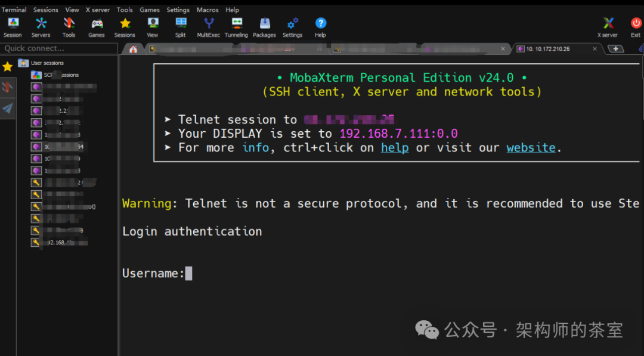Click the Quick connect input field
This screenshot has height=356, width=644.
pos(58,48)
